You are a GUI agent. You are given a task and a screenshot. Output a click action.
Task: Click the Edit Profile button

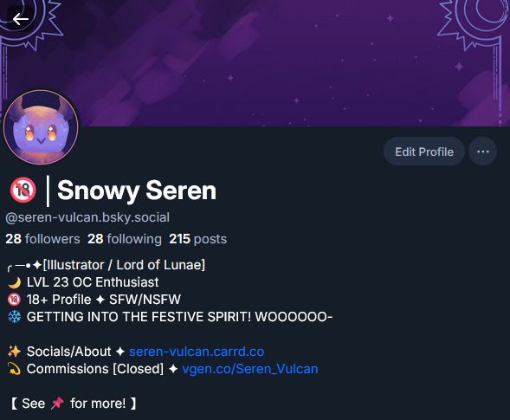pyautogui.click(x=423, y=152)
